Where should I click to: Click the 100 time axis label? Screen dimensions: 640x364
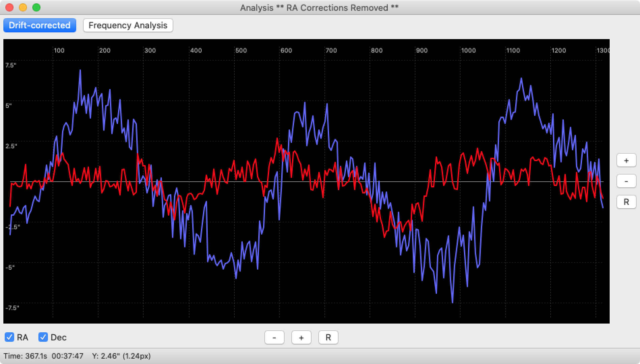[59, 50]
